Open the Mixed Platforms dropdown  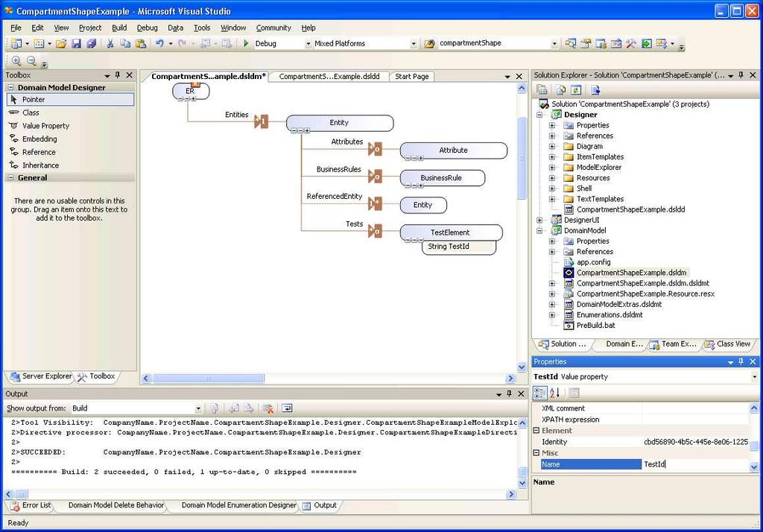pyautogui.click(x=413, y=44)
